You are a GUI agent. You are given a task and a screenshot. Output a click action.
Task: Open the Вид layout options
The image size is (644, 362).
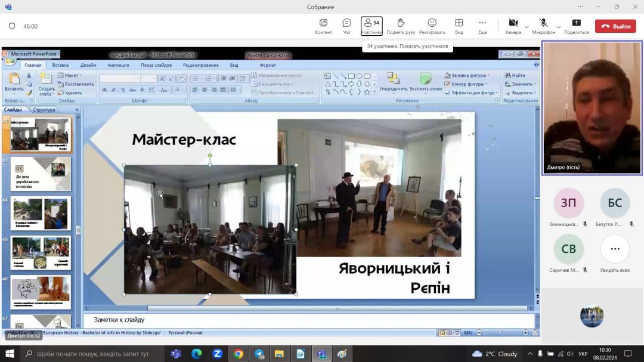pos(459,26)
